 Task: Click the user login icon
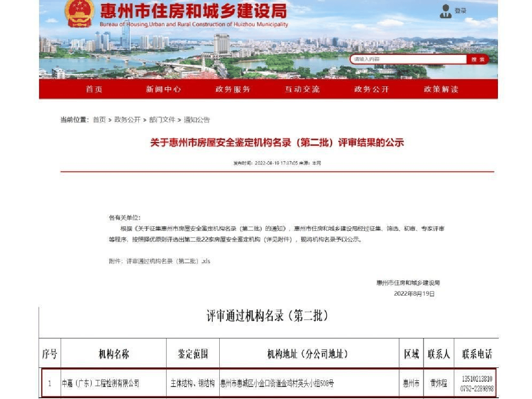click(x=445, y=11)
